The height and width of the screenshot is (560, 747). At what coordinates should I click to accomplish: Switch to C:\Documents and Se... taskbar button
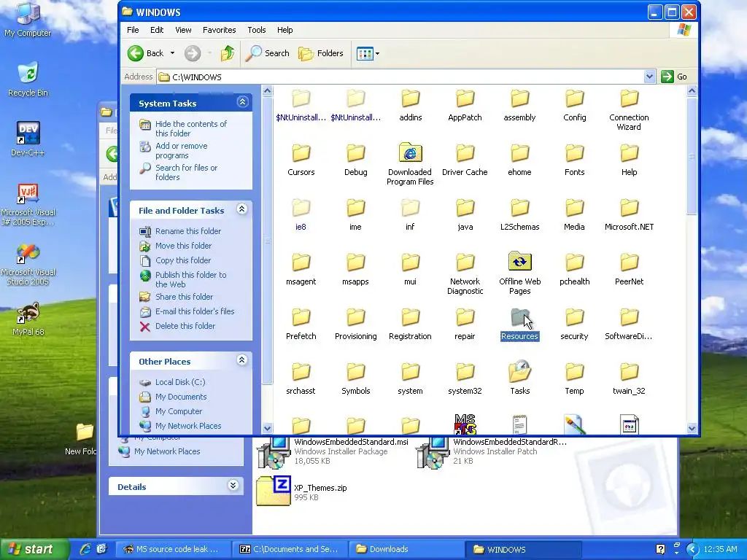point(289,549)
